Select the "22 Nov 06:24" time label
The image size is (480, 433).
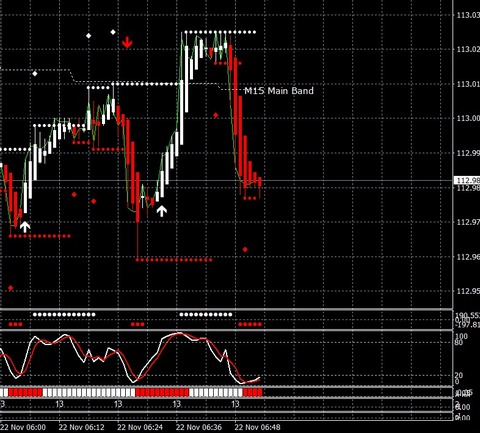(140, 427)
